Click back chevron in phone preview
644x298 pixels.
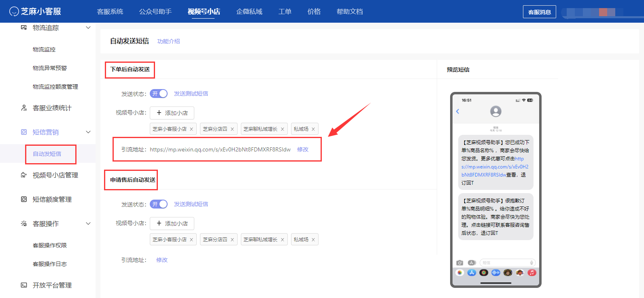click(x=458, y=111)
